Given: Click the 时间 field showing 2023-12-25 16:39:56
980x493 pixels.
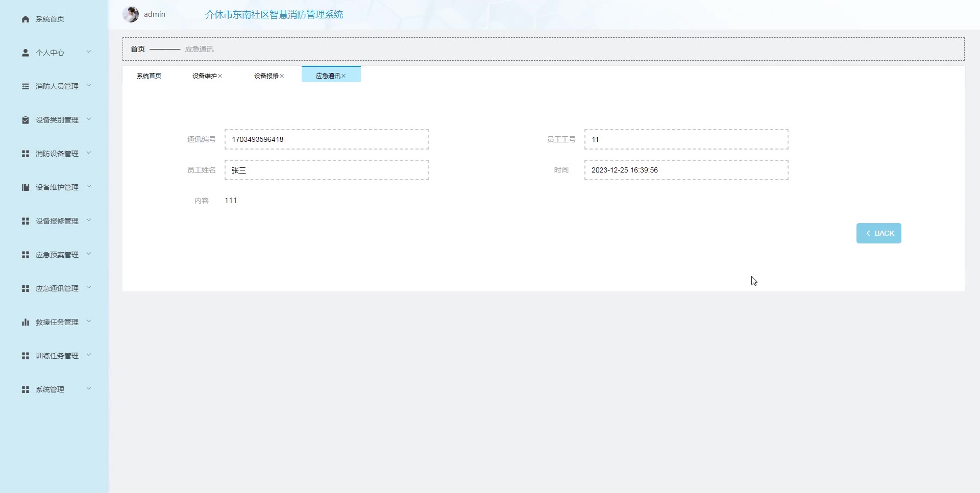Looking at the screenshot, I should [x=687, y=170].
